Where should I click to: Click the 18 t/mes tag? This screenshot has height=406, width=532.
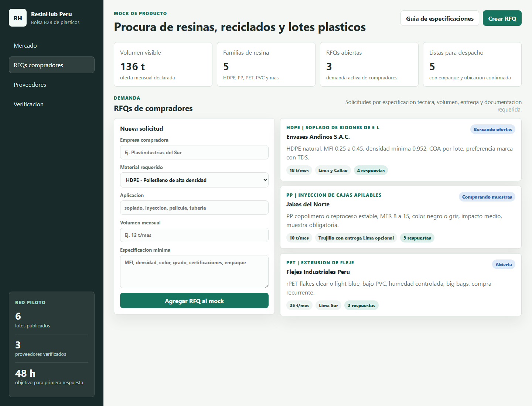pyautogui.click(x=299, y=170)
